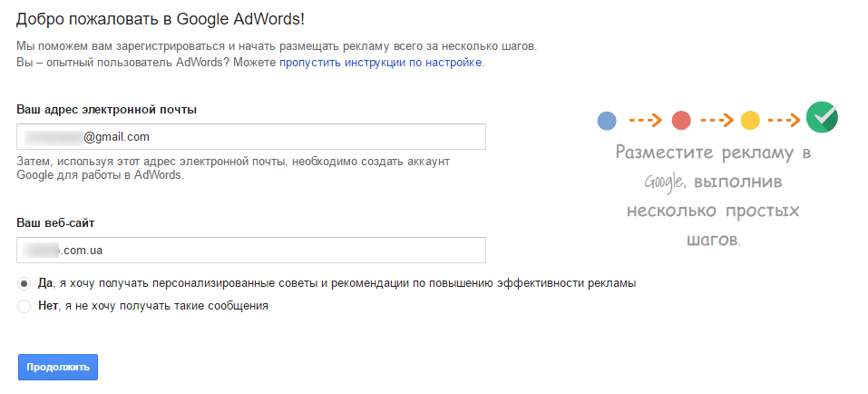Click the website input field ending .com.ua
Screen dimensions: 868x394
pos(251,250)
